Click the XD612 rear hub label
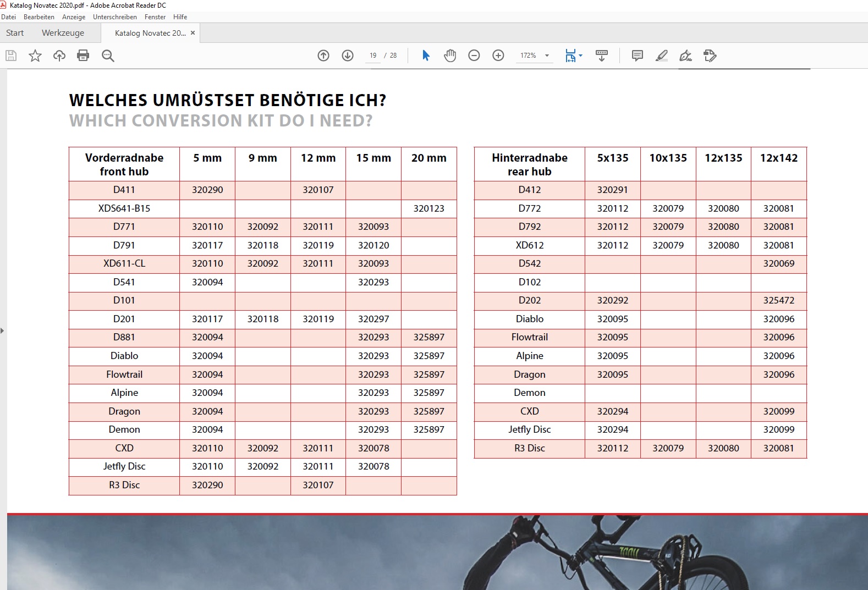Image resolution: width=868 pixels, height=590 pixels. coord(530,245)
